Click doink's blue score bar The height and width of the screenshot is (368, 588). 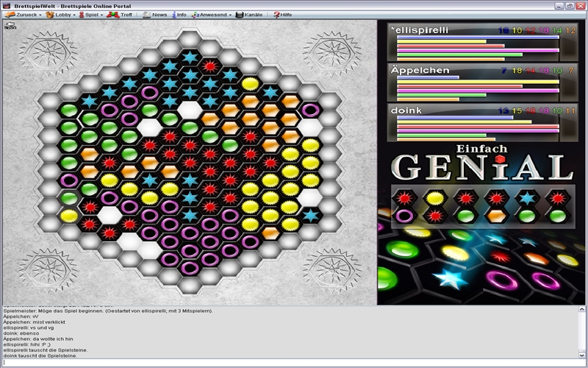coord(455,118)
